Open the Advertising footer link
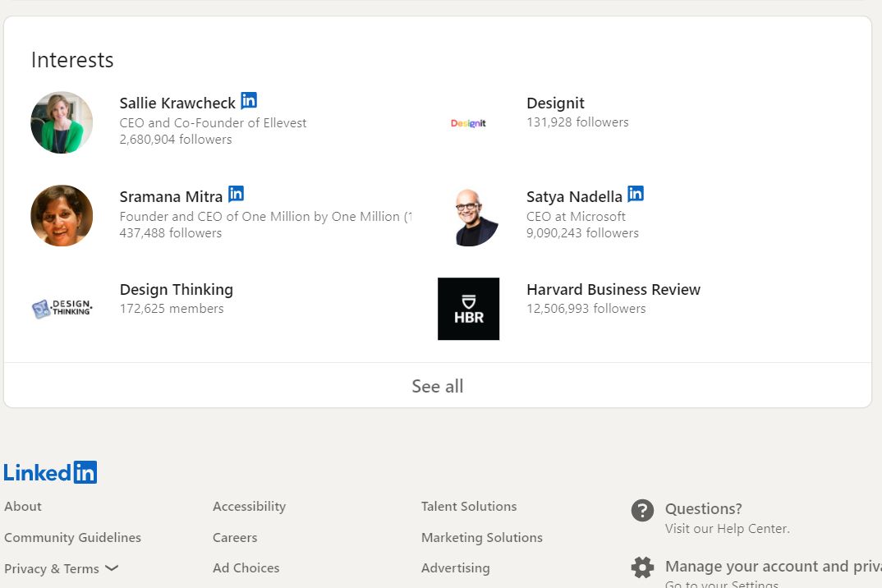 [x=455, y=567]
